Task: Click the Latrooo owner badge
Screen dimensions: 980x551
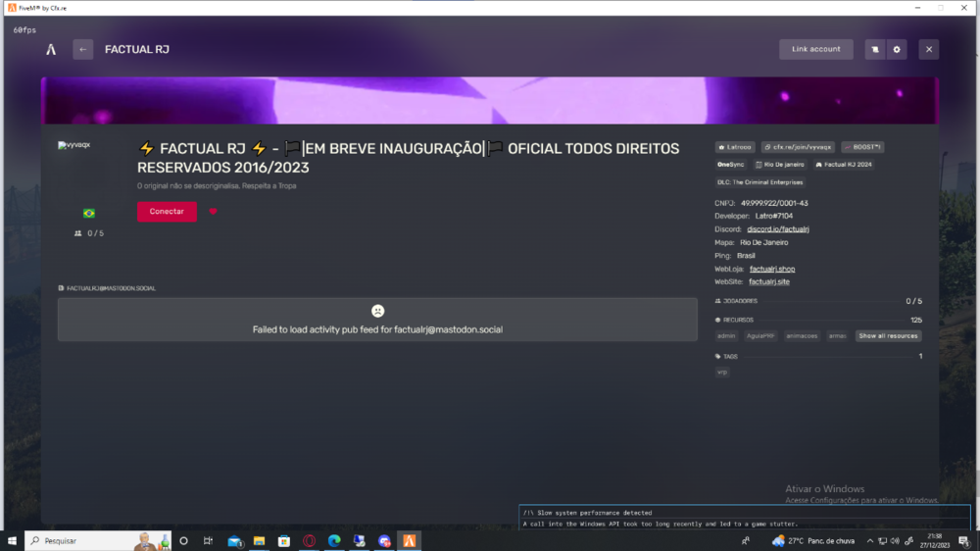Action: (735, 147)
